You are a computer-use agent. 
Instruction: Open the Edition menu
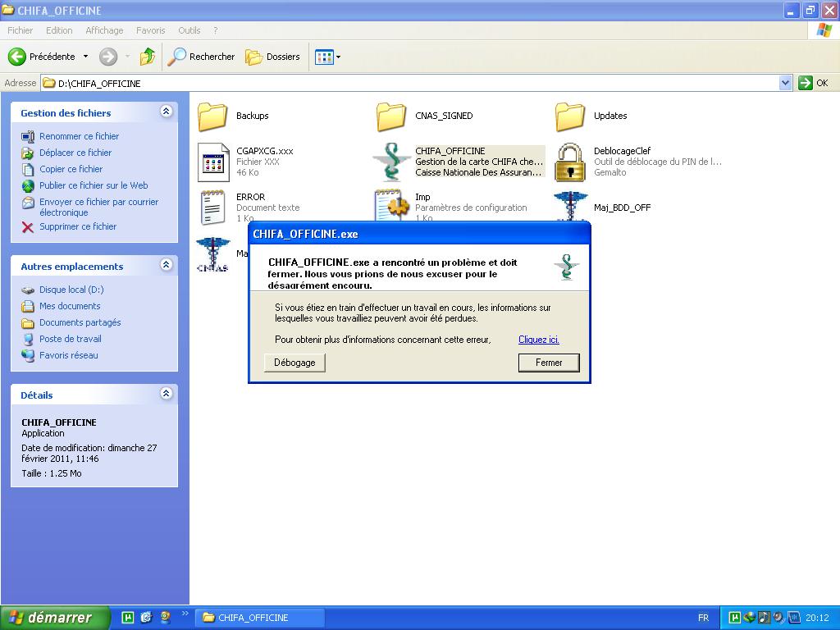pos(59,30)
